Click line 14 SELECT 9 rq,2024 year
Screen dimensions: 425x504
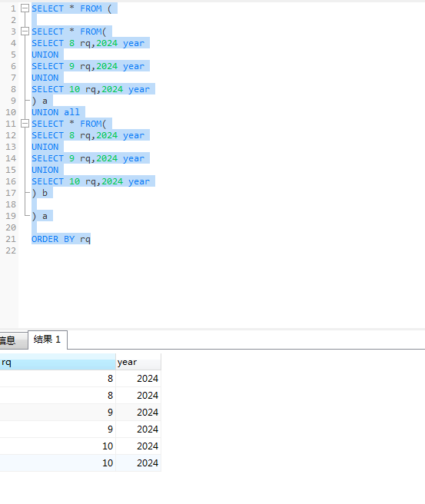(88, 158)
